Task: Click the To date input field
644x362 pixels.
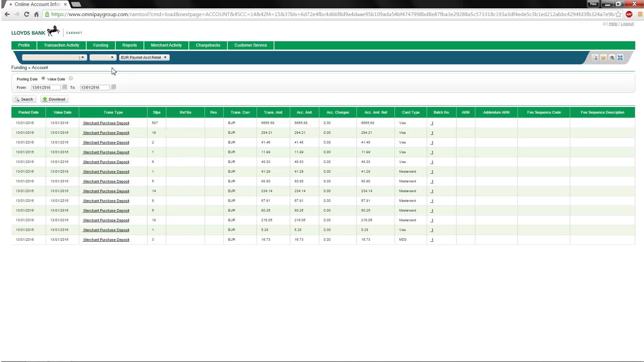Action: coord(95,87)
